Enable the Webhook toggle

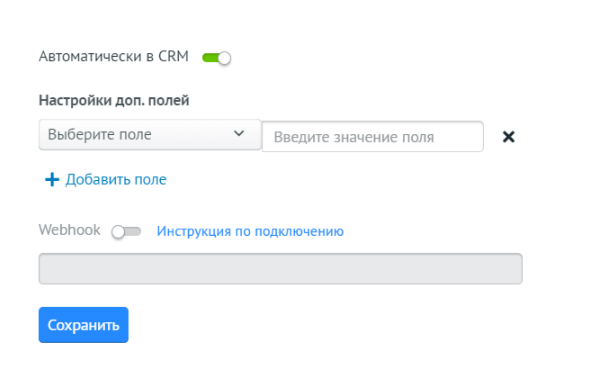coord(126,231)
